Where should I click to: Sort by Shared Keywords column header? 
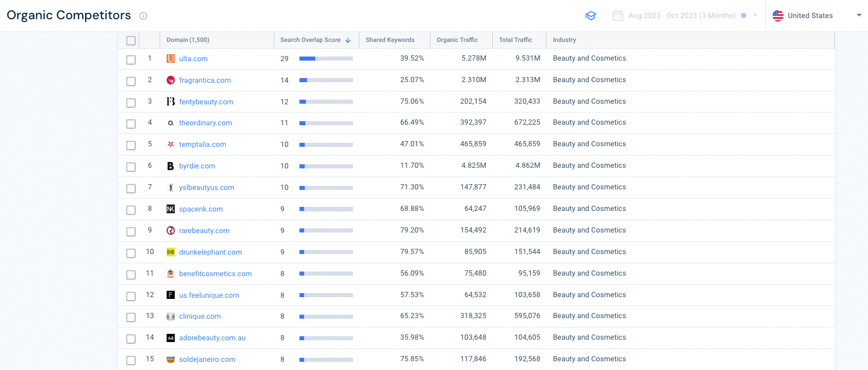[390, 40]
